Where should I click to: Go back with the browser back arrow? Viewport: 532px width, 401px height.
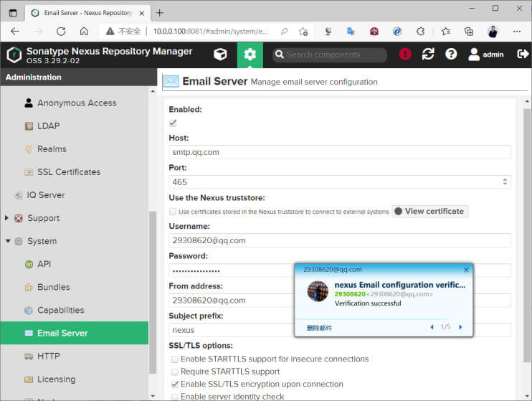pos(15,32)
